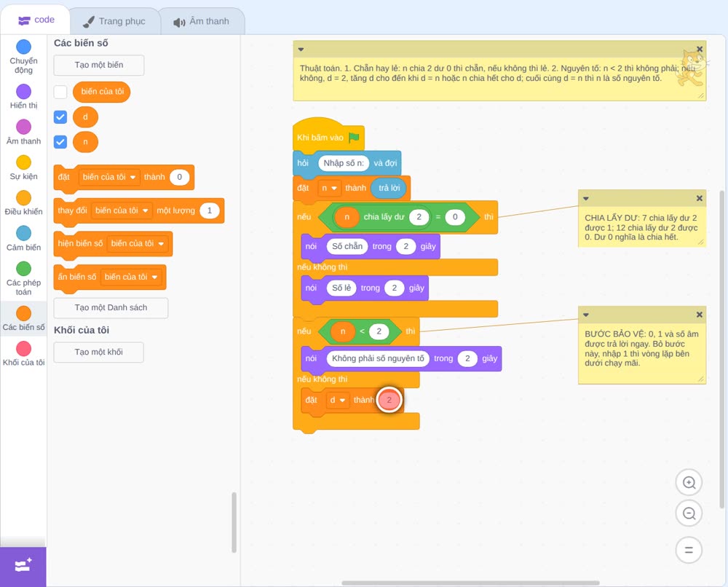Click the 'Số chẵn' text field
This screenshot has height=587, width=728.
tap(347, 246)
